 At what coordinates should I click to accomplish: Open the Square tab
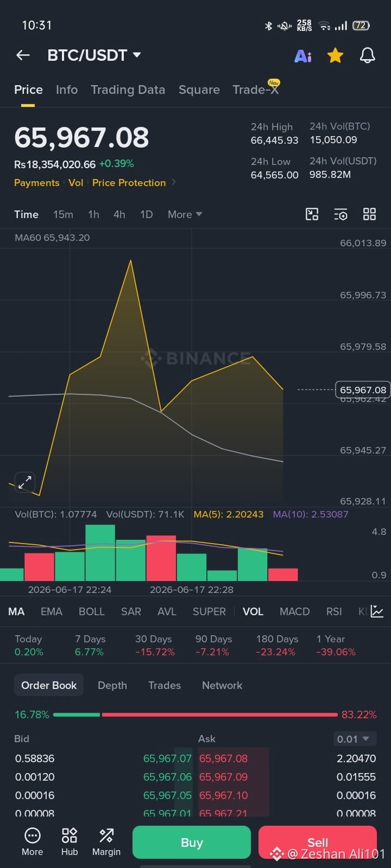pyautogui.click(x=199, y=90)
